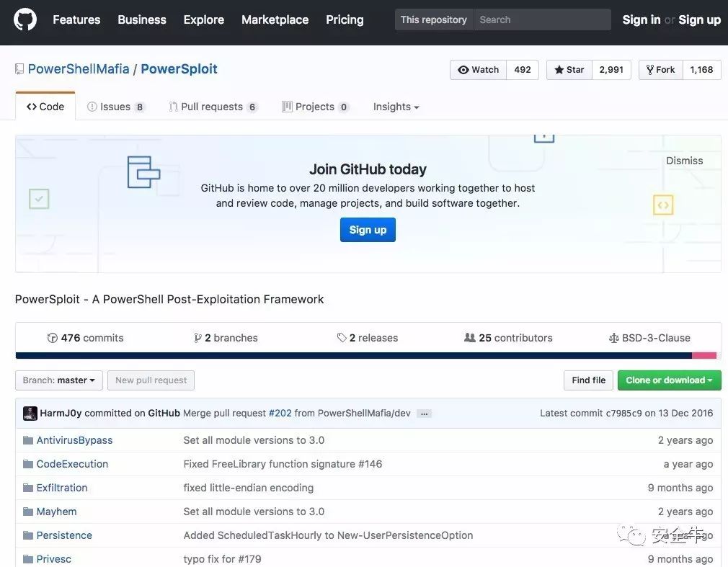Click the Mayhem folder icon
The image size is (728, 567).
pyautogui.click(x=28, y=512)
